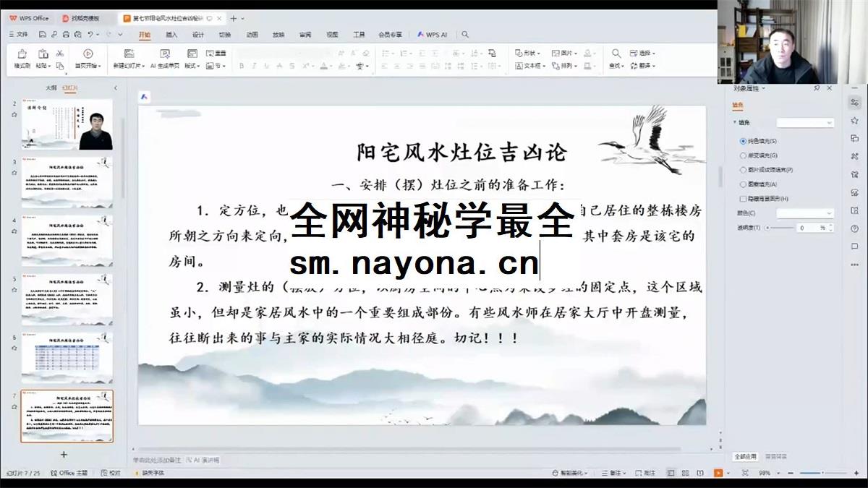Click the object properties icon in right sidebar

pos(855,103)
